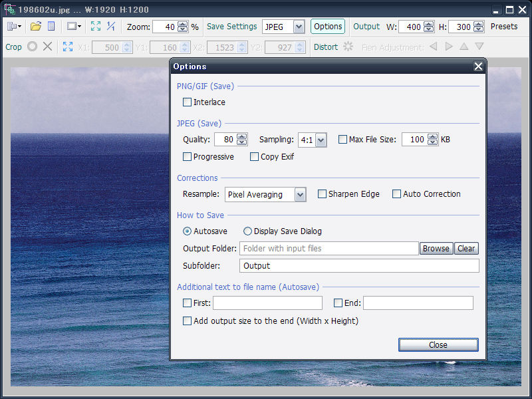
Task: Open the main menu dropdown icon
Action: [x=14, y=27]
